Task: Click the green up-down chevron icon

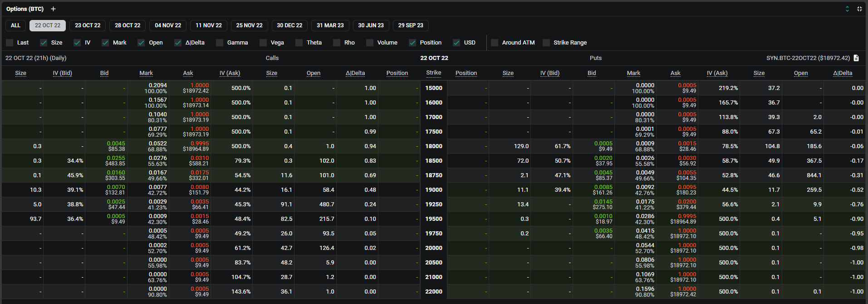Action: (x=847, y=9)
